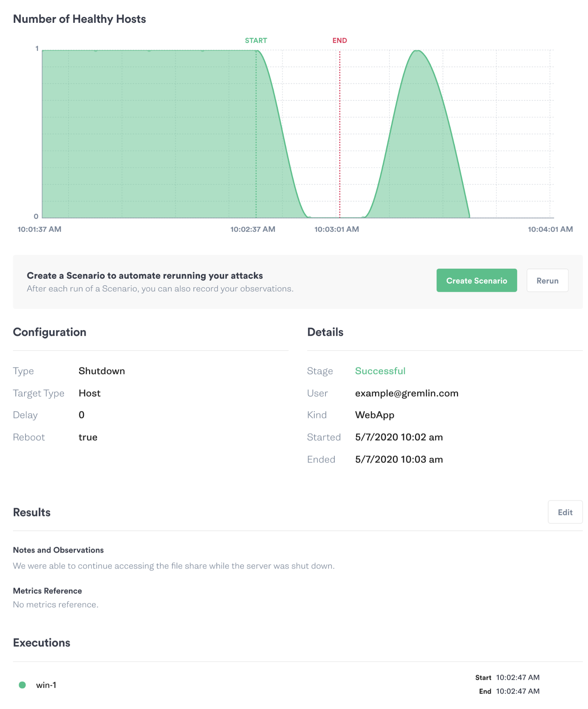Select the END marker on the chart

click(340, 40)
